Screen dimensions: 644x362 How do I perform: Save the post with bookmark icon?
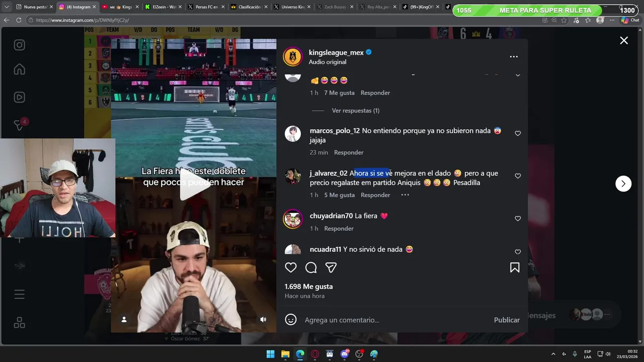[x=515, y=267]
